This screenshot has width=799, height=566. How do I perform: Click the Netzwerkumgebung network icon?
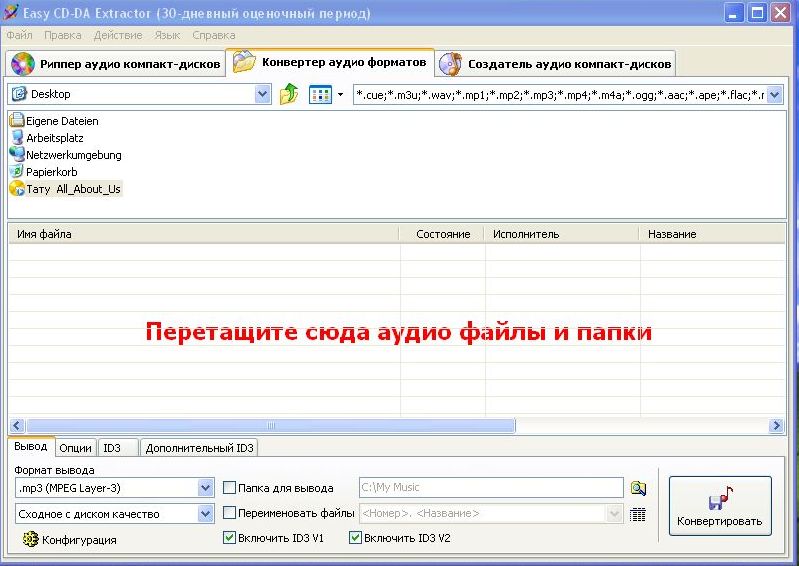coord(17,154)
